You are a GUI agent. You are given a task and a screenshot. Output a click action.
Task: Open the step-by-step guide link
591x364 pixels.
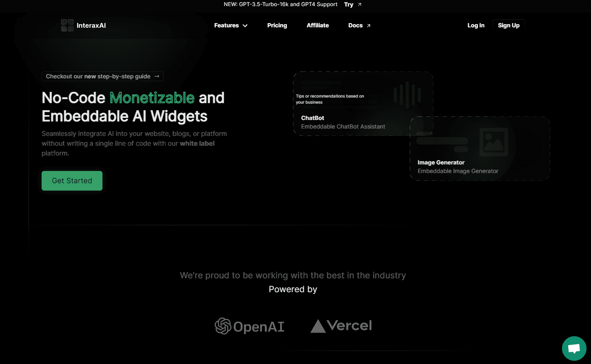(102, 76)
